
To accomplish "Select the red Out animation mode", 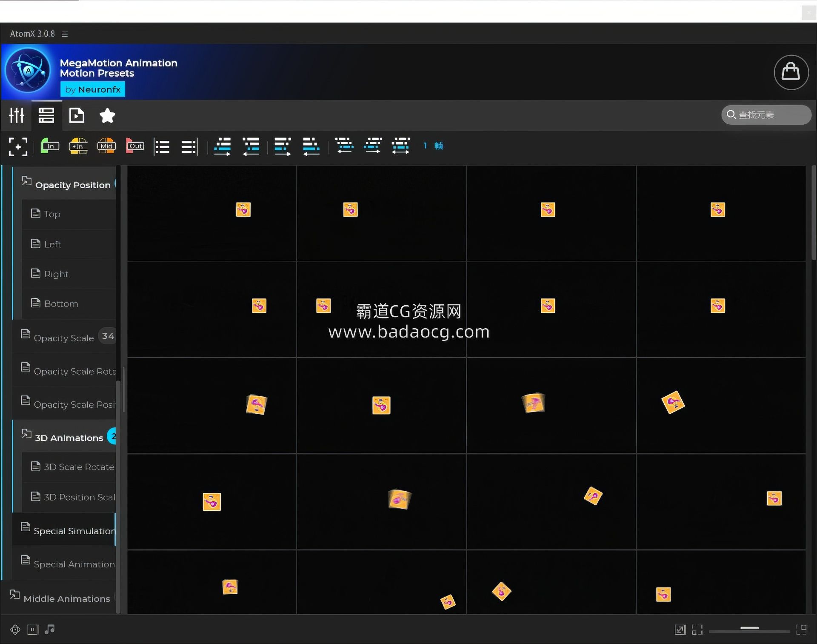I will pos(135,146).
